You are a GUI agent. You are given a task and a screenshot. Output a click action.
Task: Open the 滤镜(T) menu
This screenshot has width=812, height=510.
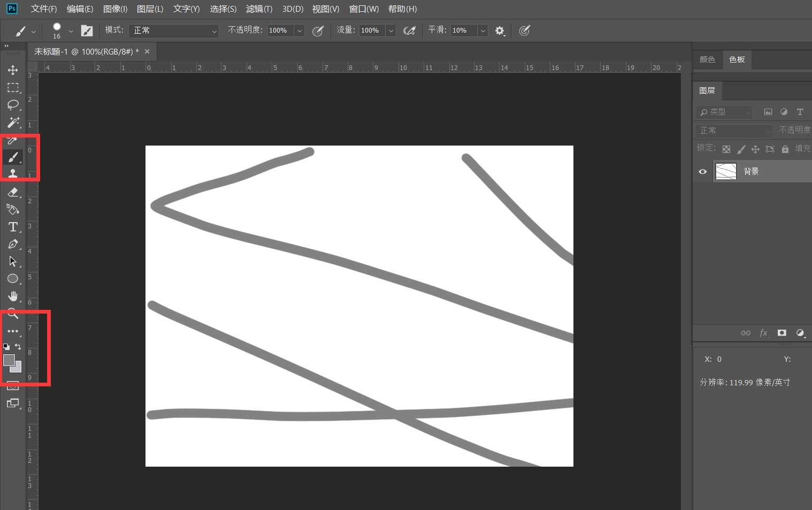tap(259, 9)
